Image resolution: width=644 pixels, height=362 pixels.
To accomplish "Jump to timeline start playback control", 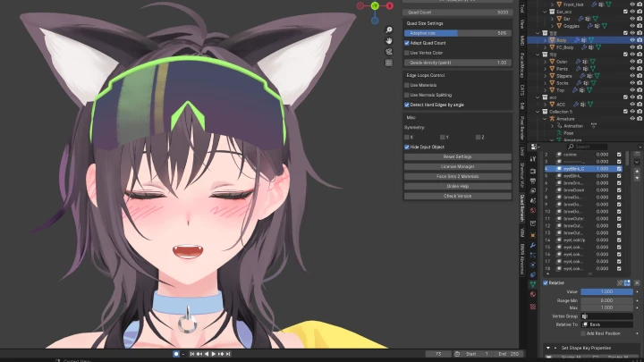I will coord(191,354).
